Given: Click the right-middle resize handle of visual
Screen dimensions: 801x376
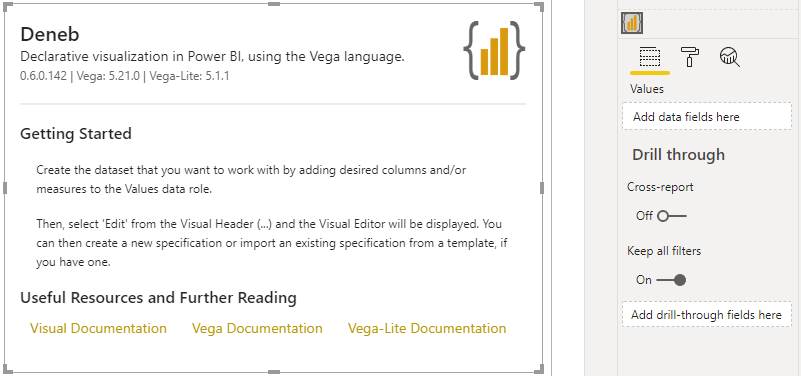Looking at the screenshot, I should 542,188.
